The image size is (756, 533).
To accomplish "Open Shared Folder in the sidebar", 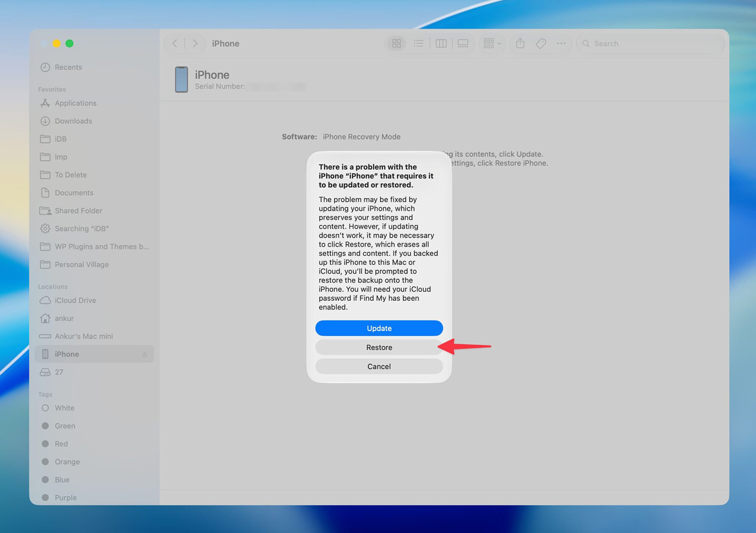I will pos(94,211).
